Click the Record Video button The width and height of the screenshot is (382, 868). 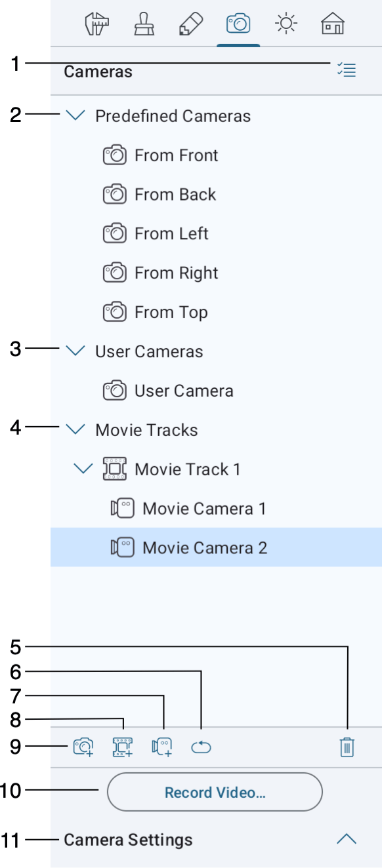point(215,792)
